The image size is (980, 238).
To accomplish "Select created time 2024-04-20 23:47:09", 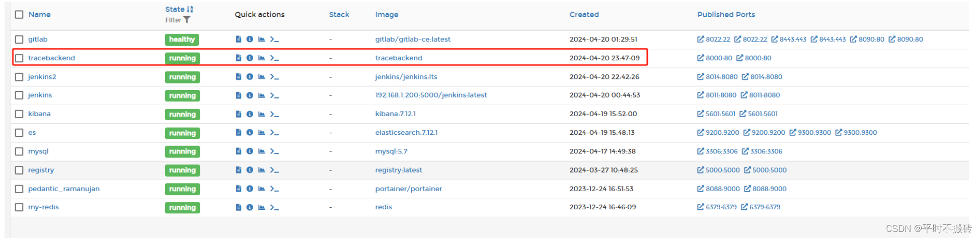I will [x=605, y=58].
